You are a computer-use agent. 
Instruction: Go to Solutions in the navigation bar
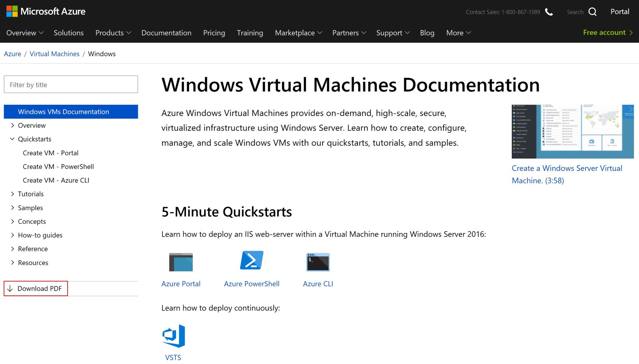(x=69, y=33)
